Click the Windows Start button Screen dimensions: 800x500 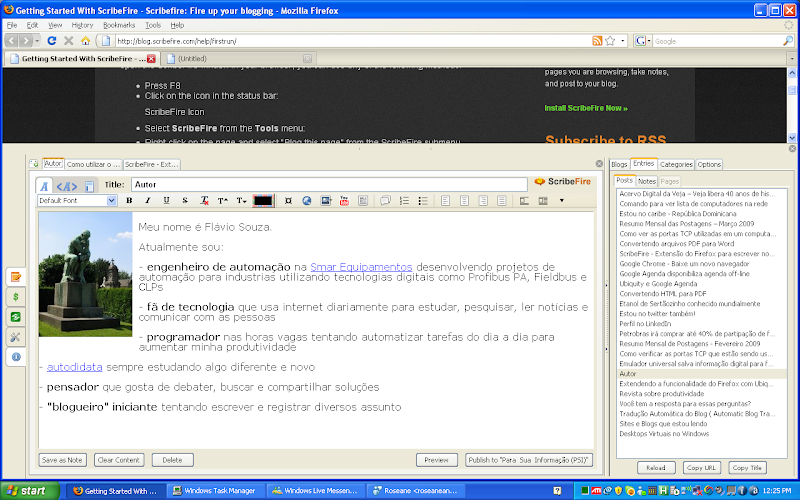30,491
